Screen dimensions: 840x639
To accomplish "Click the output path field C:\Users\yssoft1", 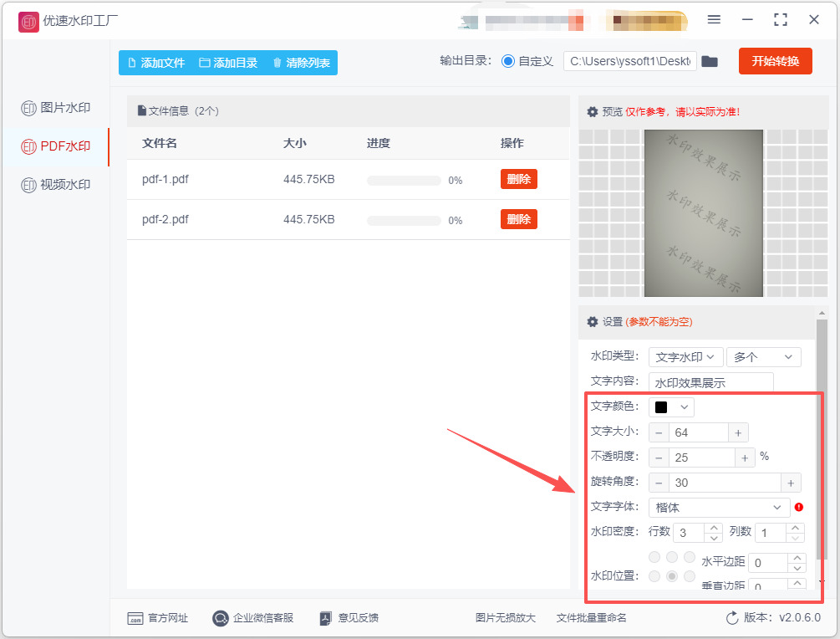I will [x=630, y=61].
